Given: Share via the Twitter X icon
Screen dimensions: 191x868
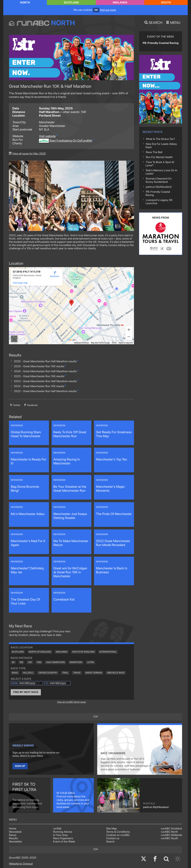Looking at the screenshot, I should (11, 405).
